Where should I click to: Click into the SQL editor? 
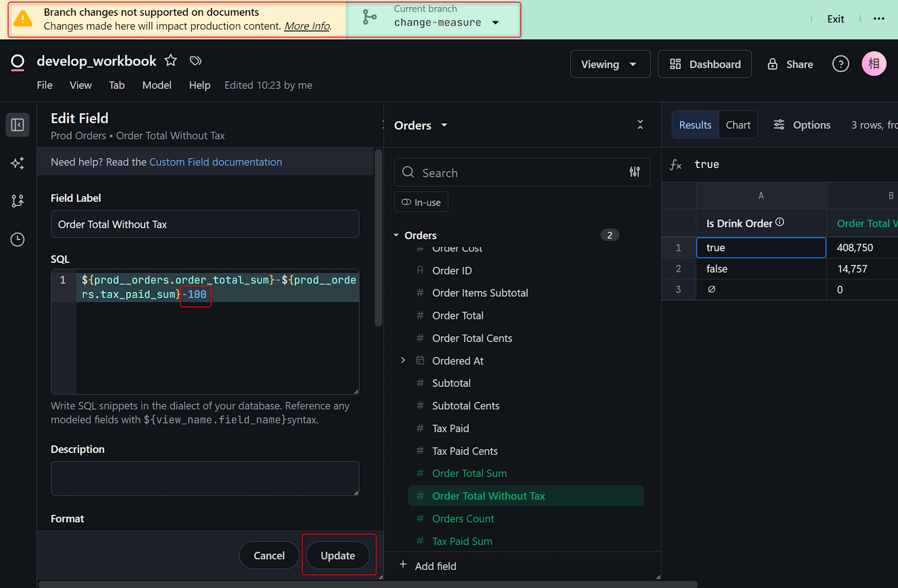(x=205, y=332)
